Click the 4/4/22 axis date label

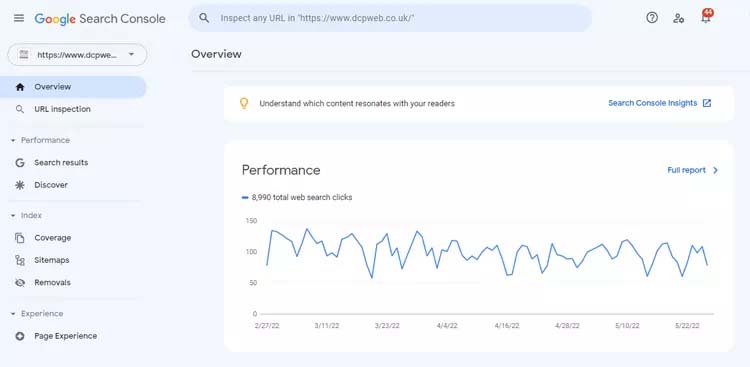tap(447, 325)
